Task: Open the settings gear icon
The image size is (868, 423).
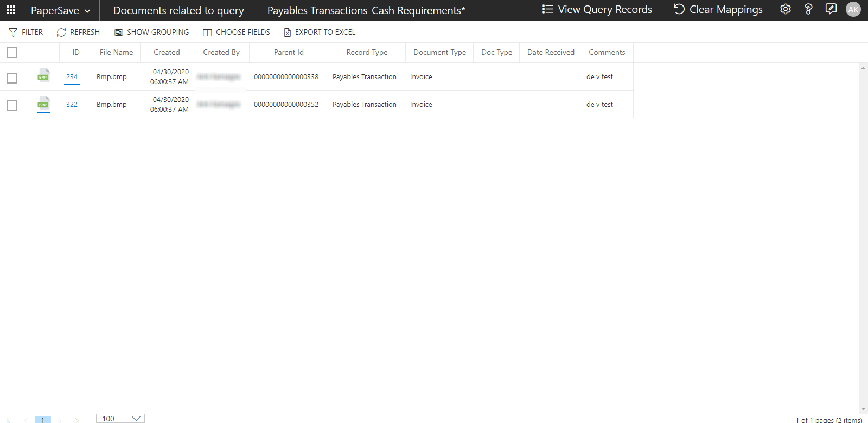Action: coord(785,9)
